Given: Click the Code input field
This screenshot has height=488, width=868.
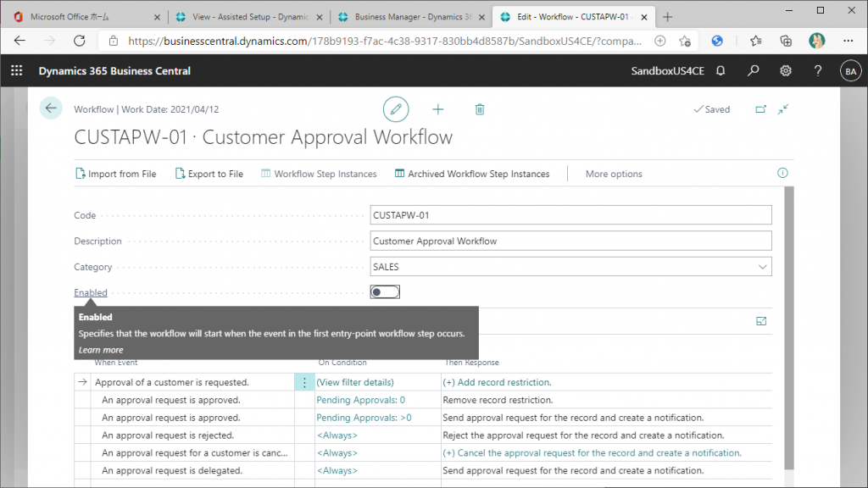Looking at the screenshot, I should click(x=570, y=215).
